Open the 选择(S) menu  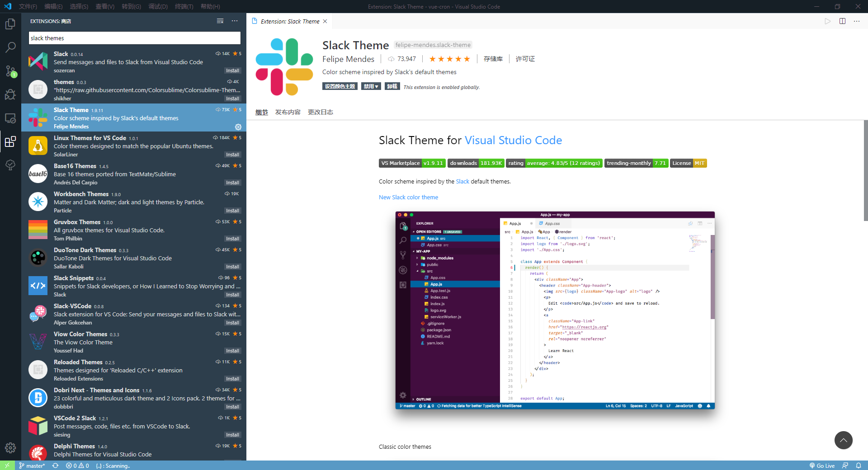click(79, 6)
